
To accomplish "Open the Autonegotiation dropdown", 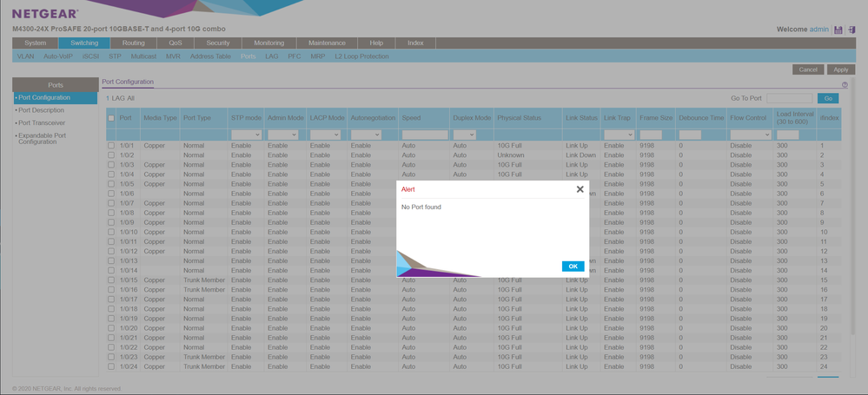I will coord(366,135).
